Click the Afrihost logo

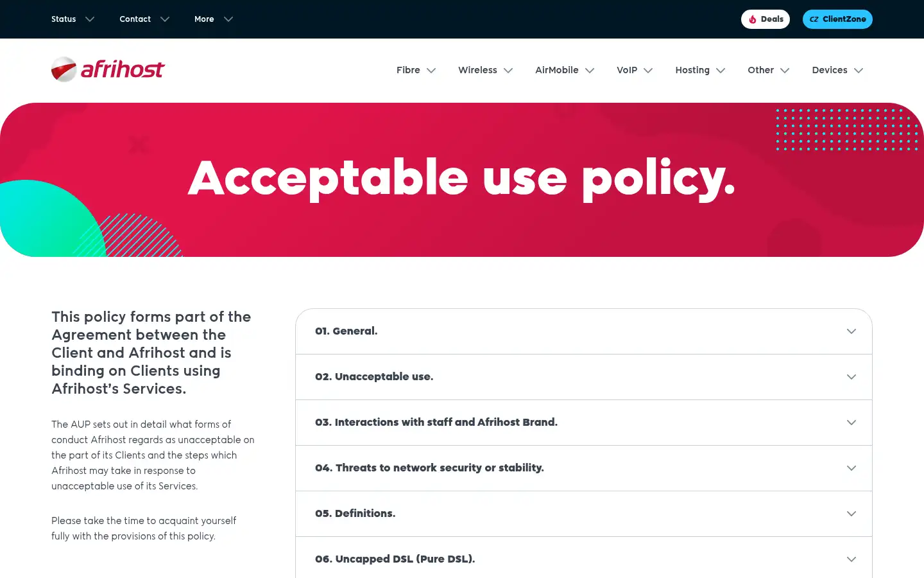(108, 69)
